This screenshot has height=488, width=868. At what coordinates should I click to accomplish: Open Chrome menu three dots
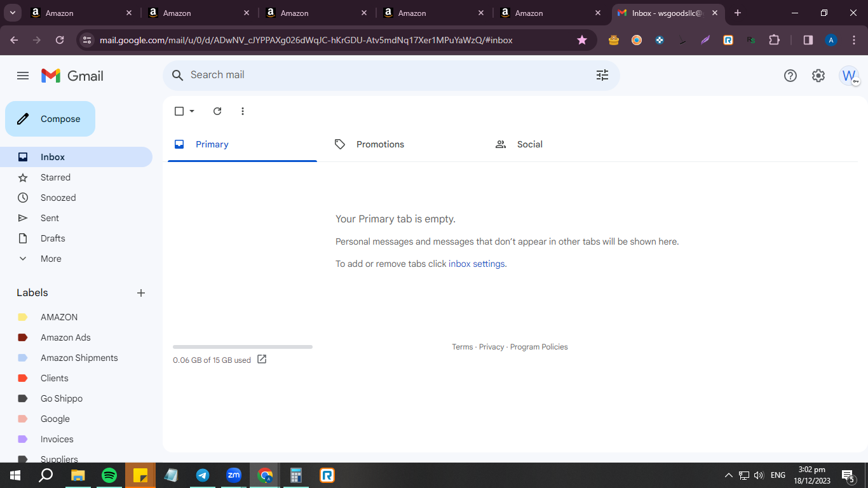tap(853, 40)
